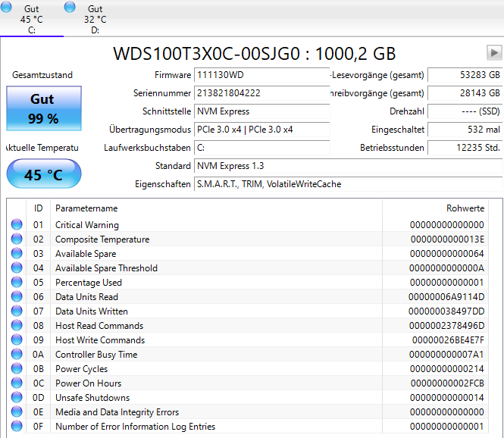Viewport: 504px width, 438px height.
Task: Click the Seriennummer field 213821804222
Action: (x=262, y=93)
